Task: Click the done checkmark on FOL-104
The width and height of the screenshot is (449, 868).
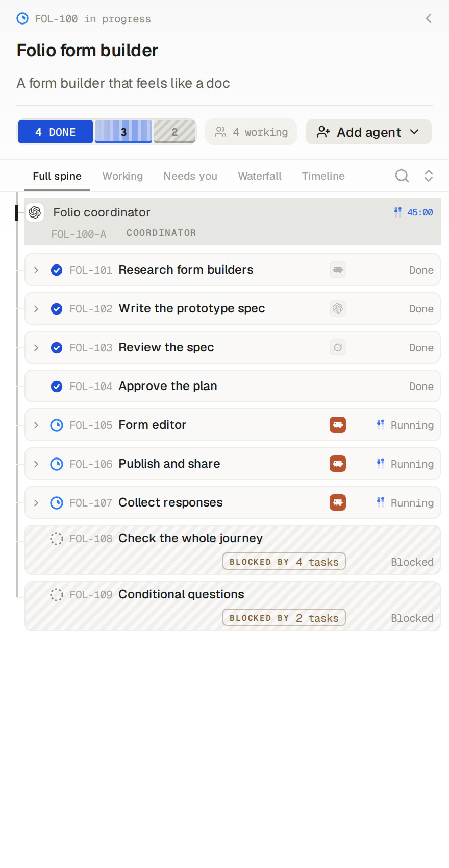Action: [57, 387]
